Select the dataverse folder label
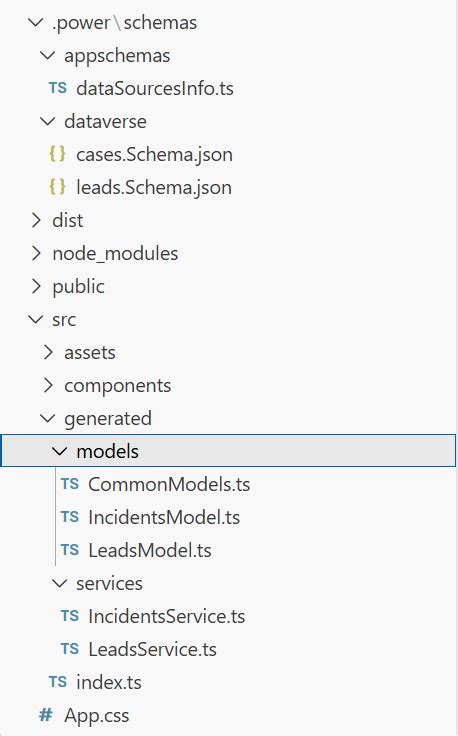The width and height of the screenshot is (458, 736). [106, 121]
